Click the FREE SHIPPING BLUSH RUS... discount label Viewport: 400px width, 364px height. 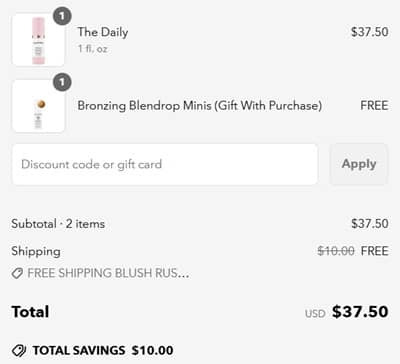108,273
